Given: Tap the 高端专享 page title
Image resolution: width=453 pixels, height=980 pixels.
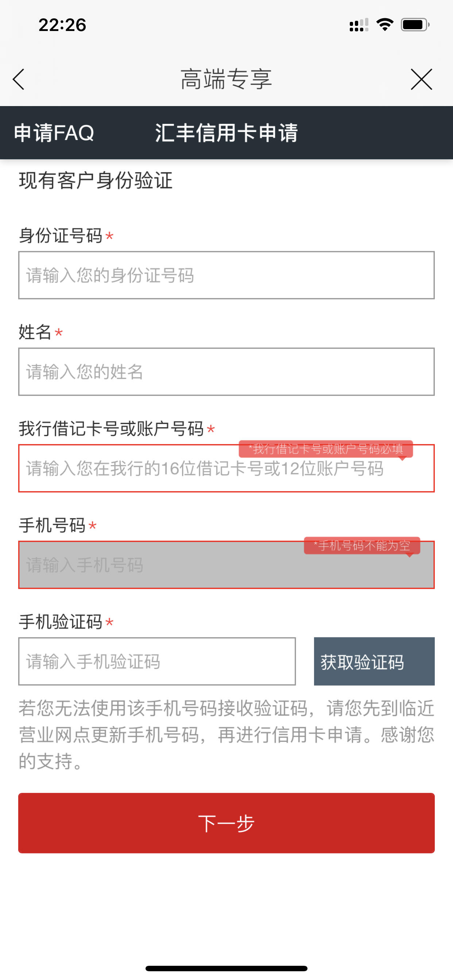Looking at the screenshot, I should click(x=226, y=79).
